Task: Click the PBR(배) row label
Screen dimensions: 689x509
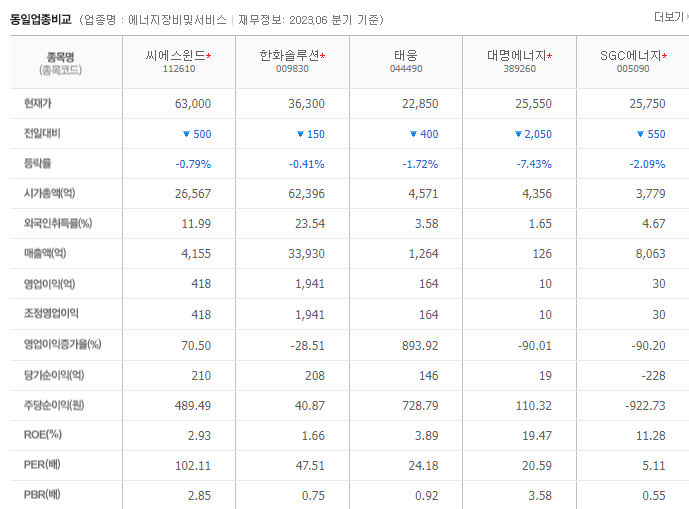Action: [x=42, y=494]
